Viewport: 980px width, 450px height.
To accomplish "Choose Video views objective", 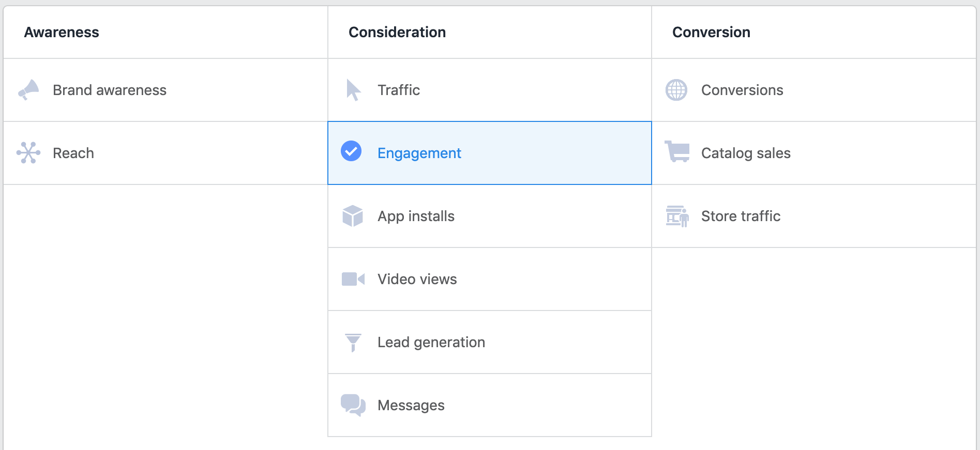I will [417, 279].
